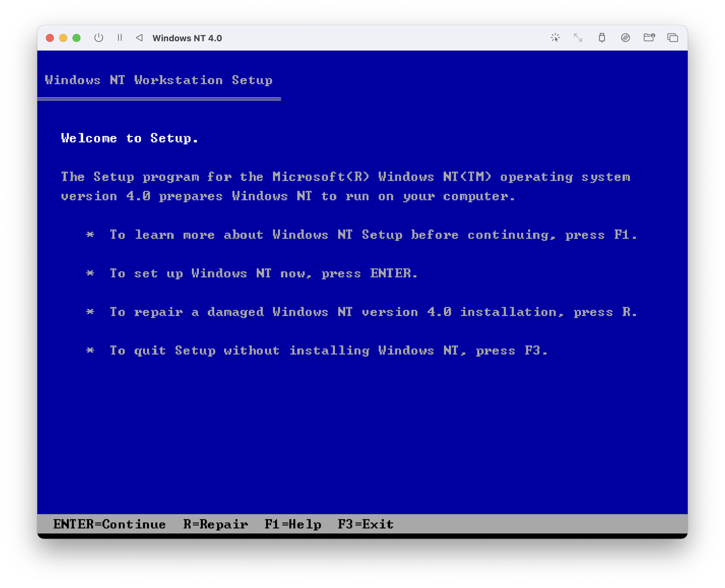Image resolution: width=725 pixels, height=588 pixels.
Task: Click the resize display arrows icon
Action: 578,38
